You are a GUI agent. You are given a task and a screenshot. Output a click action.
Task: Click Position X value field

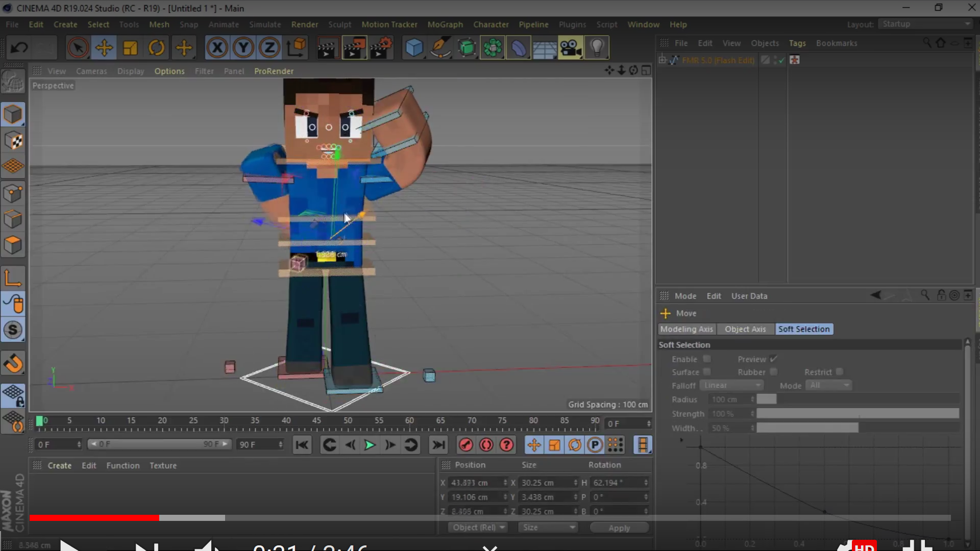click(x=477, y=483)
